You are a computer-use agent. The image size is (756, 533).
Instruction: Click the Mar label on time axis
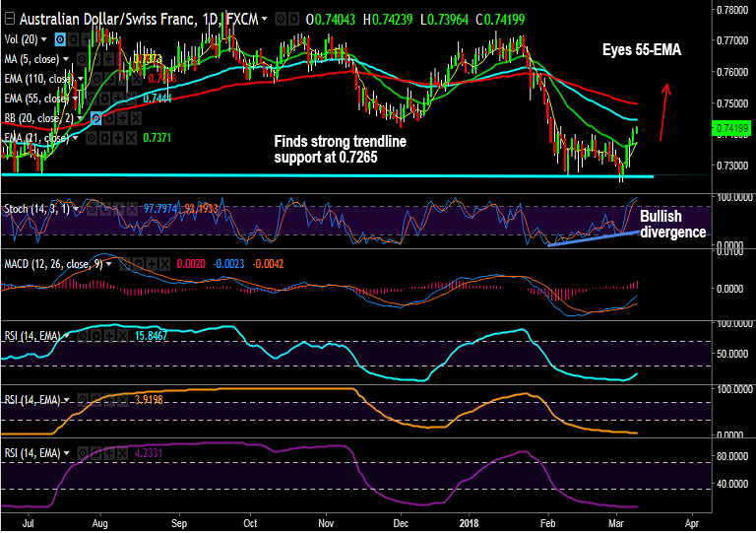click(x=615, y=523)
